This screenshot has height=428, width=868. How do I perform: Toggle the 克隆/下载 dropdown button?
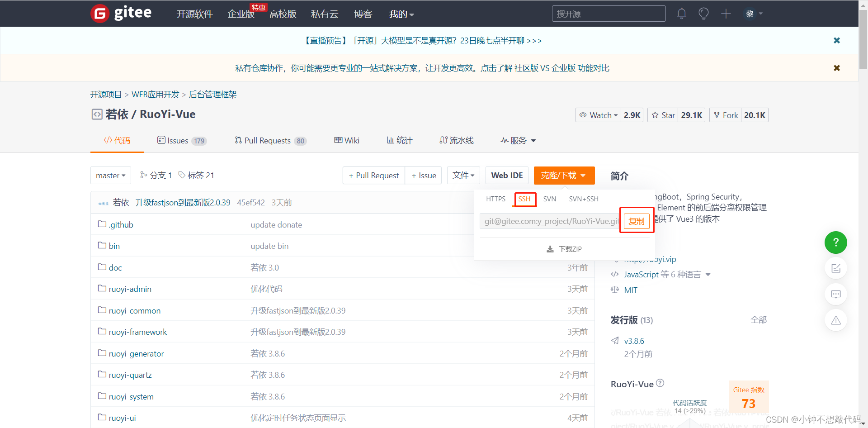564,175
